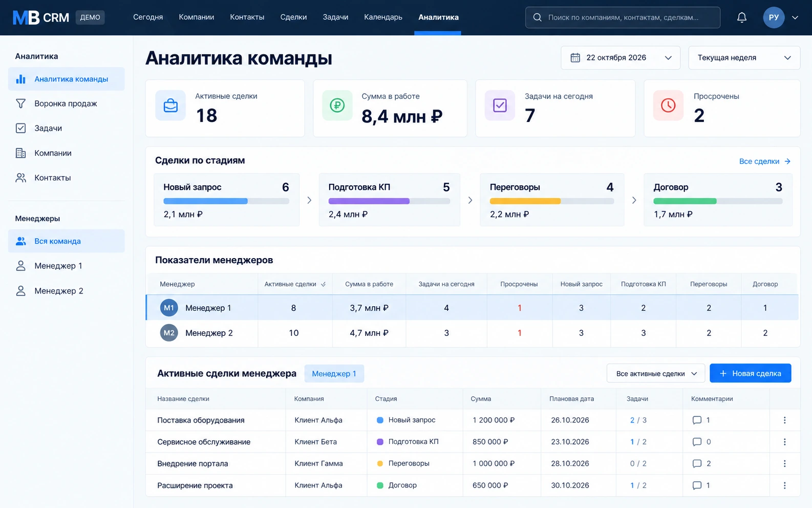Open Компании in top navigation
812x508 pixels.
point(197,17)
